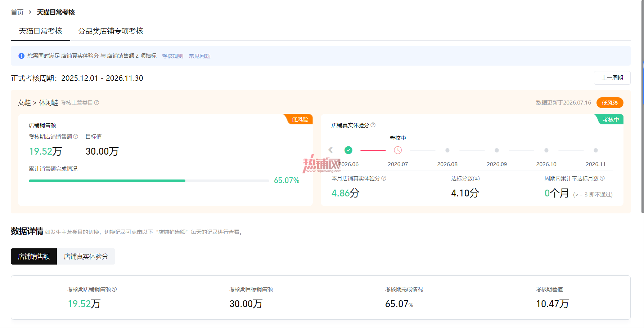Click the 数据详情 section heading

pos(27,231)
